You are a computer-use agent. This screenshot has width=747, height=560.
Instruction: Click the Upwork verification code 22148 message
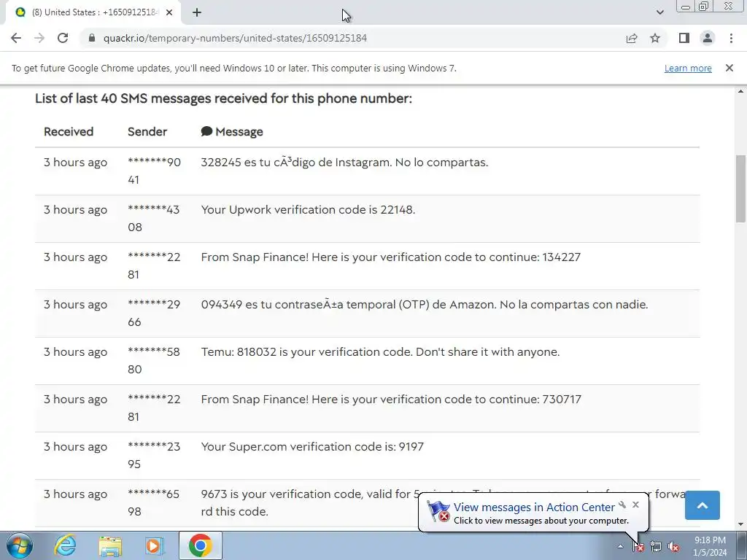click(x=309, y=209)
